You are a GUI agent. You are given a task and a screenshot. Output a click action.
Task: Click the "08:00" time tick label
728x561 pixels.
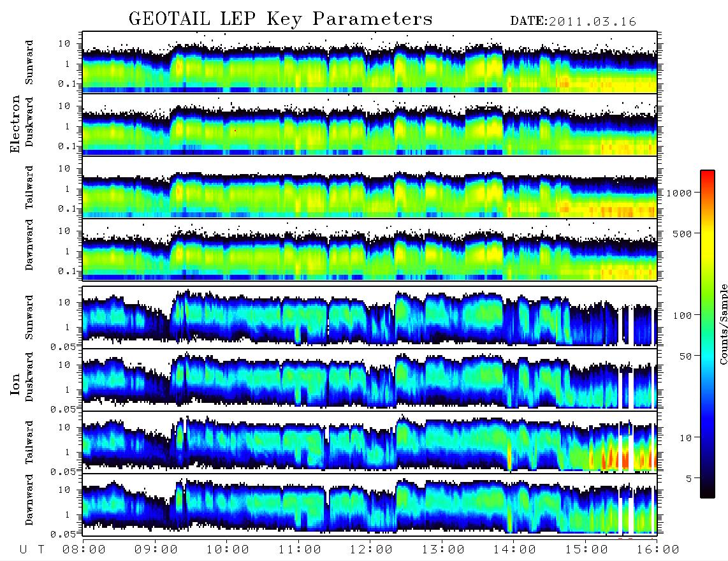click(84, 550)
